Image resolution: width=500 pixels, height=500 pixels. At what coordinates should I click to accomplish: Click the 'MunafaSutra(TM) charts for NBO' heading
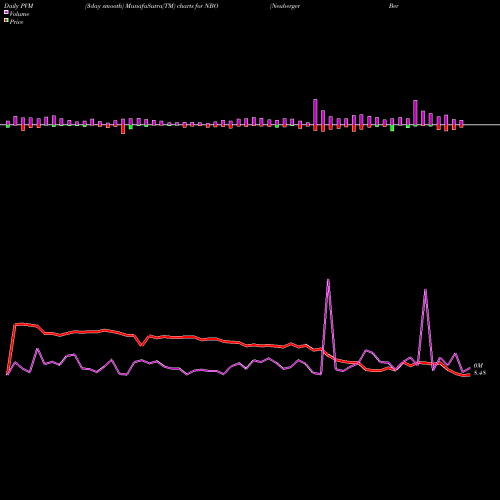172,6
